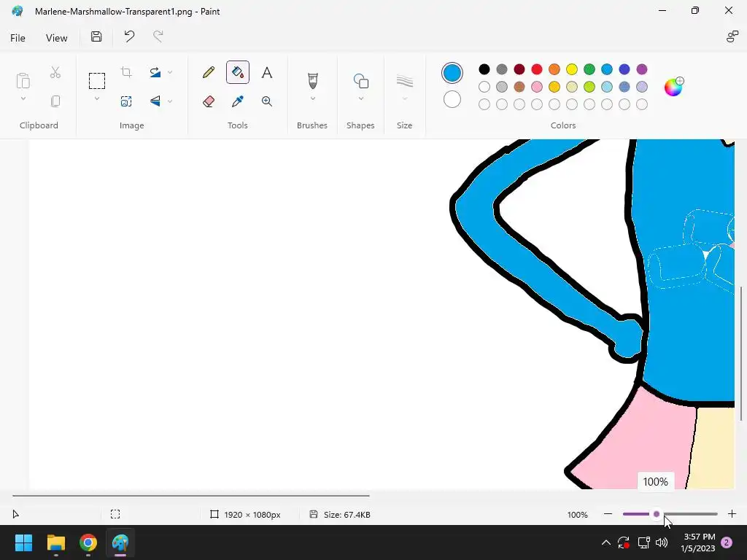Pick the purple color swatch
This screenshot has width=747, height=560.
tap(642, 69)
